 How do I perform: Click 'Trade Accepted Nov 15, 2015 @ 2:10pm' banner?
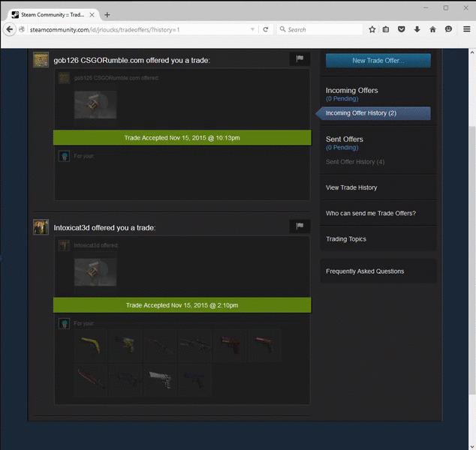click(x=182, y=305)
